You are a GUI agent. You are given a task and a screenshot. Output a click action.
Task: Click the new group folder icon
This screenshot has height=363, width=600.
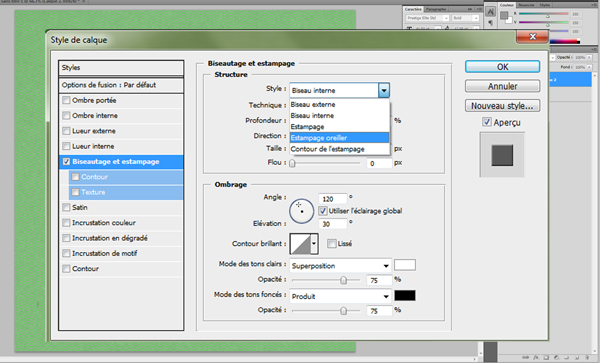(567, 357)
